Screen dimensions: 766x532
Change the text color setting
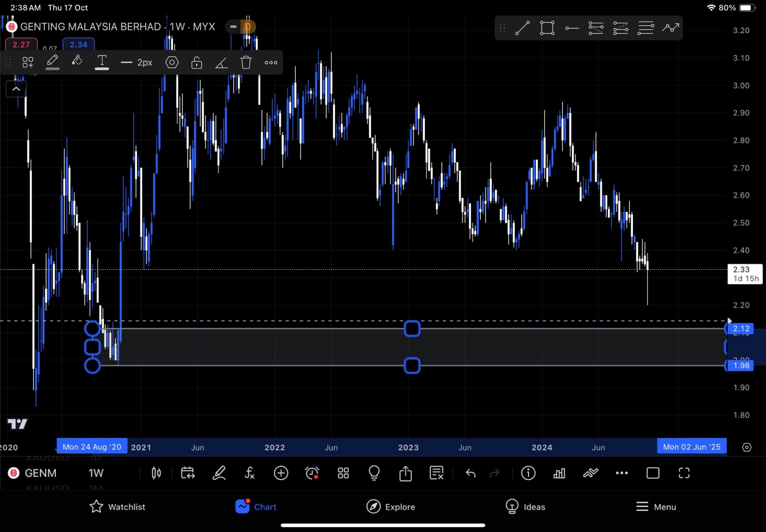[x=102, y=62]
